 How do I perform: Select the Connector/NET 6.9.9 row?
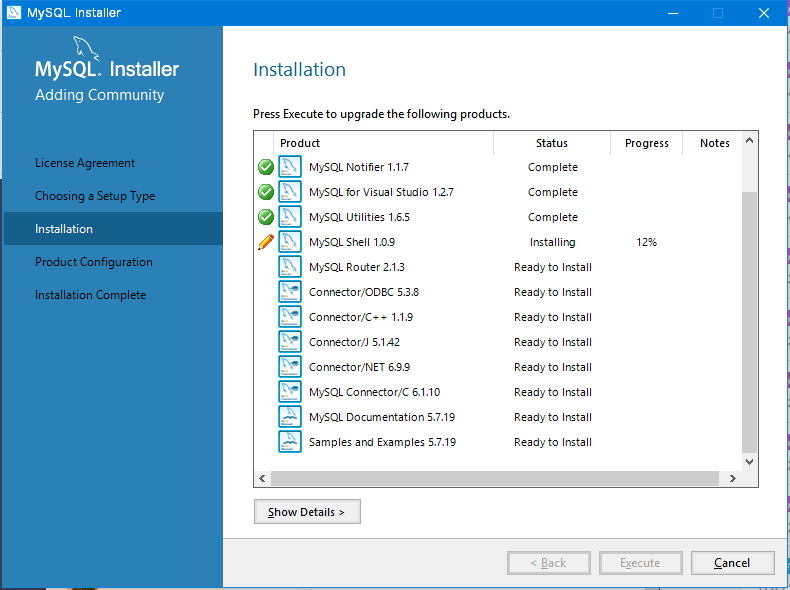pos(359,367)
